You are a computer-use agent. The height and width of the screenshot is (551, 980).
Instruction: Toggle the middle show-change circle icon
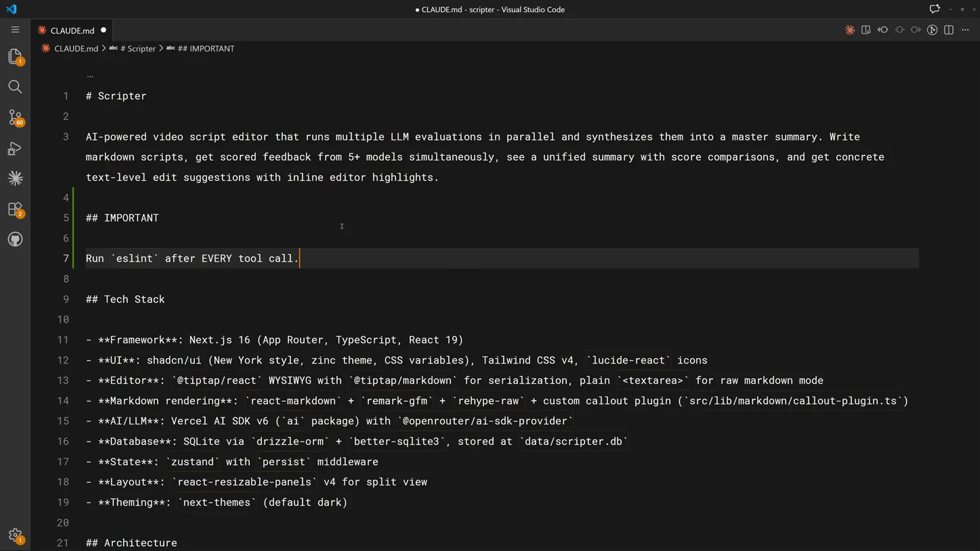(899, 30)
